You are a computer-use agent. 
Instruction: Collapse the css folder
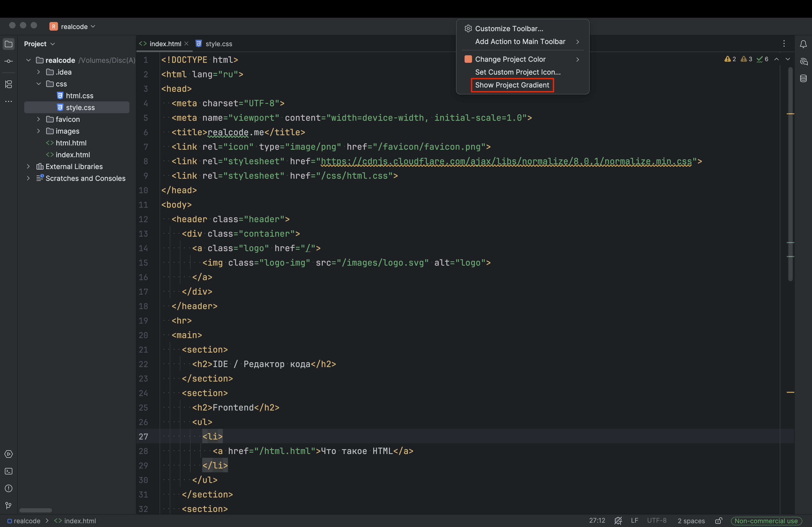tap(39, 84)
